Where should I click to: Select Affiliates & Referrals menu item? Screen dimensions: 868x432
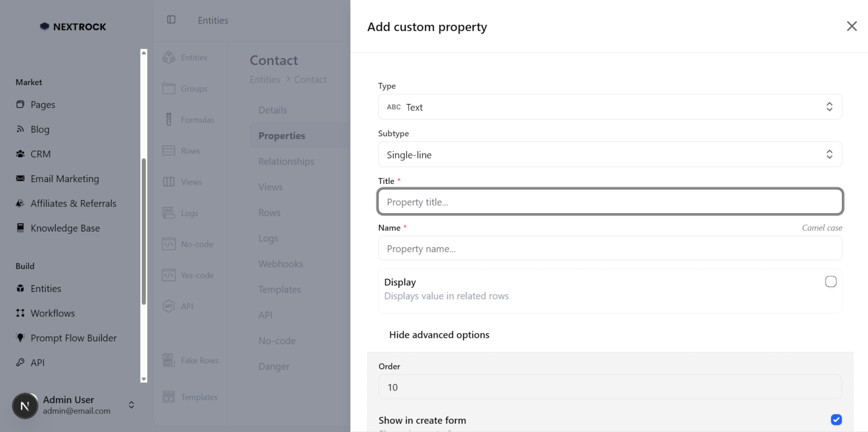tap(73, 203)
